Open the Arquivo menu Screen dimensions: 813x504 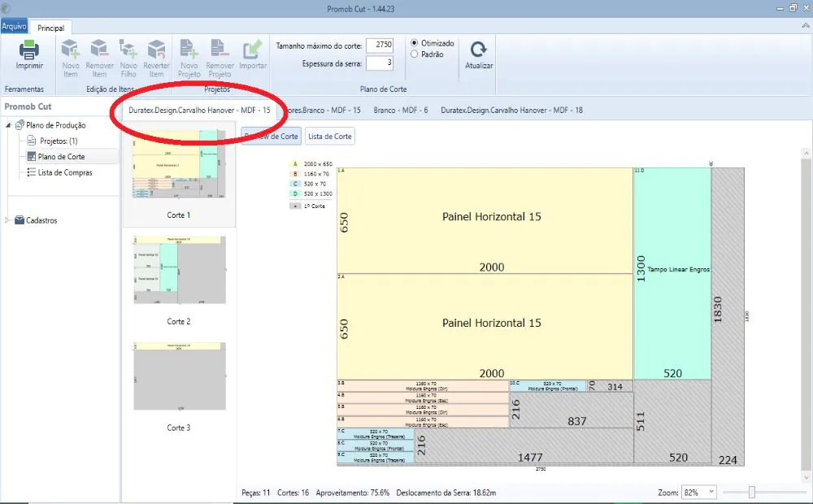(14, 26)
